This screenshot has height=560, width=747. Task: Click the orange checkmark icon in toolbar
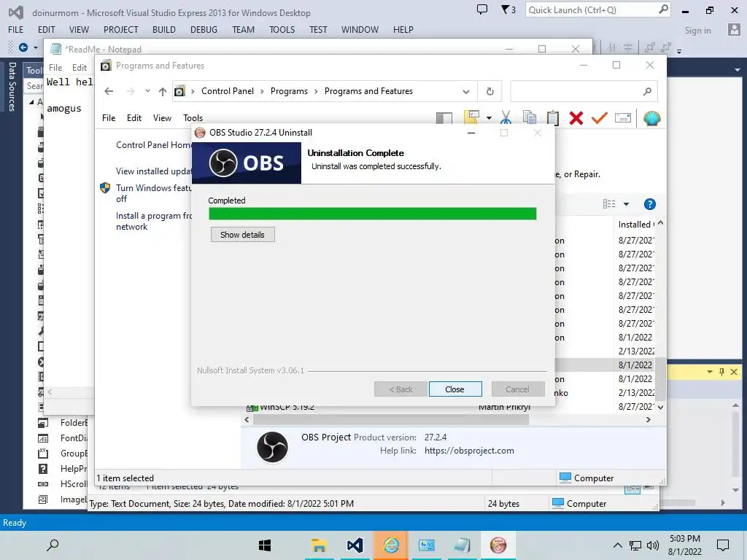600,117
